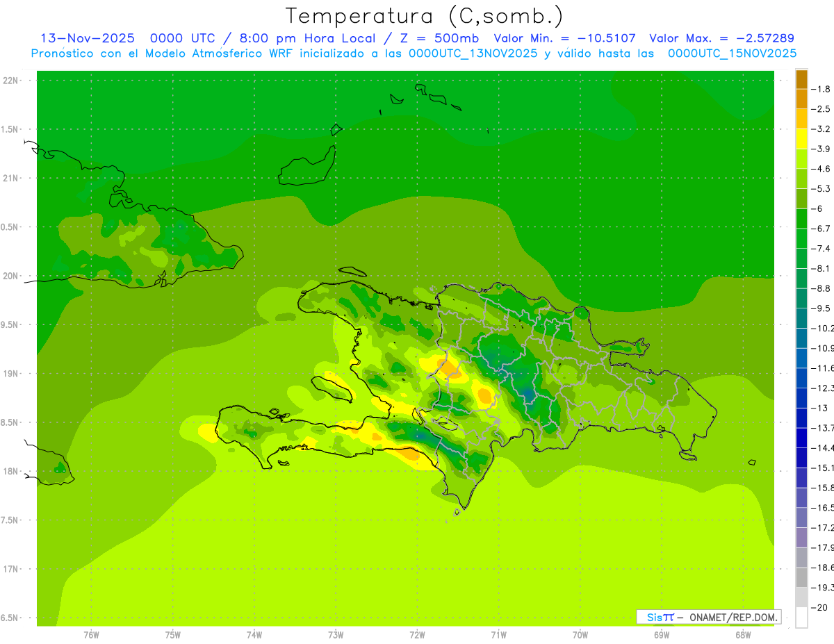Click the '17N' latitude label
The height and width of the screenshot is (644, 834).
point(10,570)
